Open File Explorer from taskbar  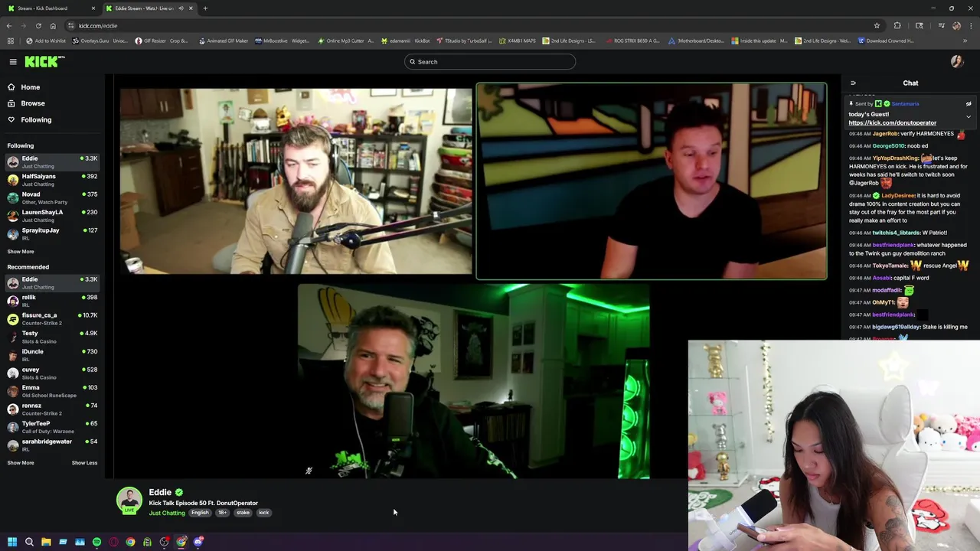coord(46,542)
